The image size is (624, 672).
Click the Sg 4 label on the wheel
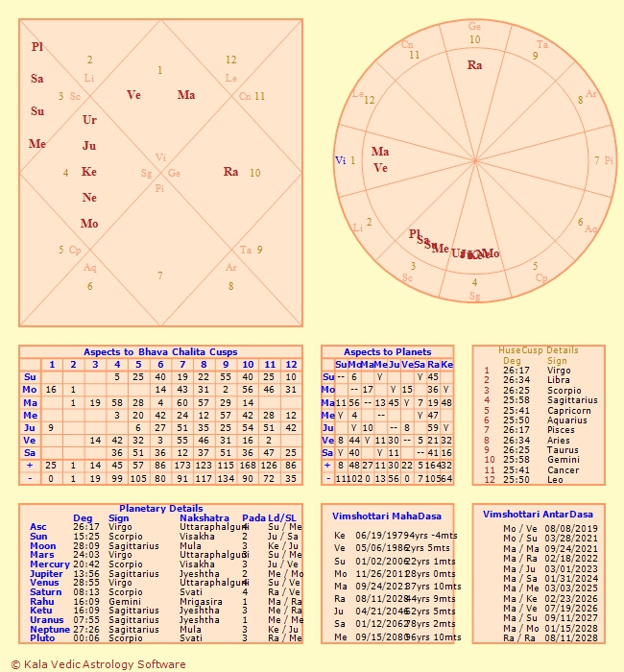474,289
